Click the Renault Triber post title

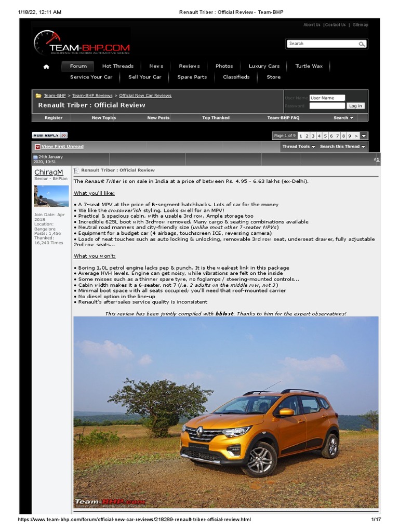[x=118, y=170]
